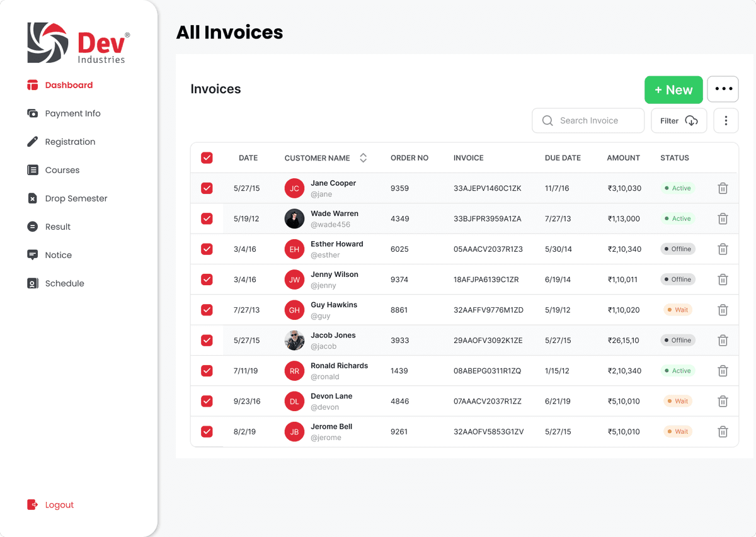The width and height of the screenshot is (756, 537).
Task: Click the Filter button
Action: tap(679, 121)
